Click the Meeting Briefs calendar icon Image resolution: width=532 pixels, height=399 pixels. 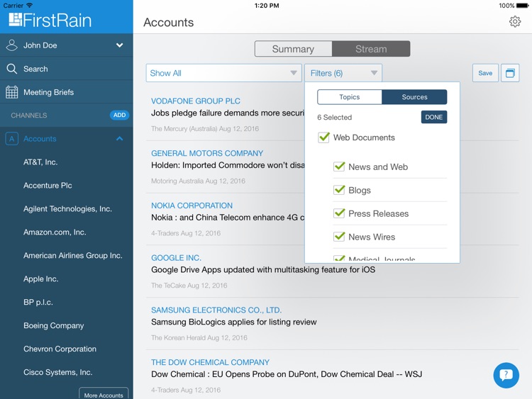pos(11,92)
